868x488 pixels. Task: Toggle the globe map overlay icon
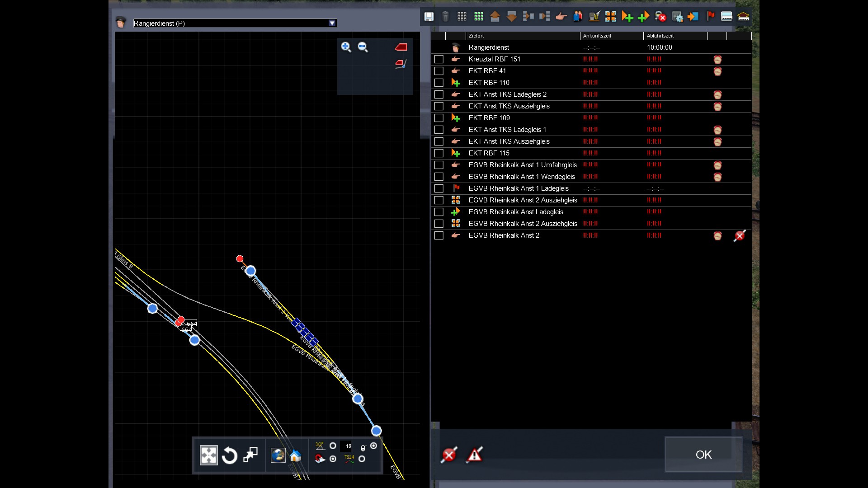tap(278, 455)
